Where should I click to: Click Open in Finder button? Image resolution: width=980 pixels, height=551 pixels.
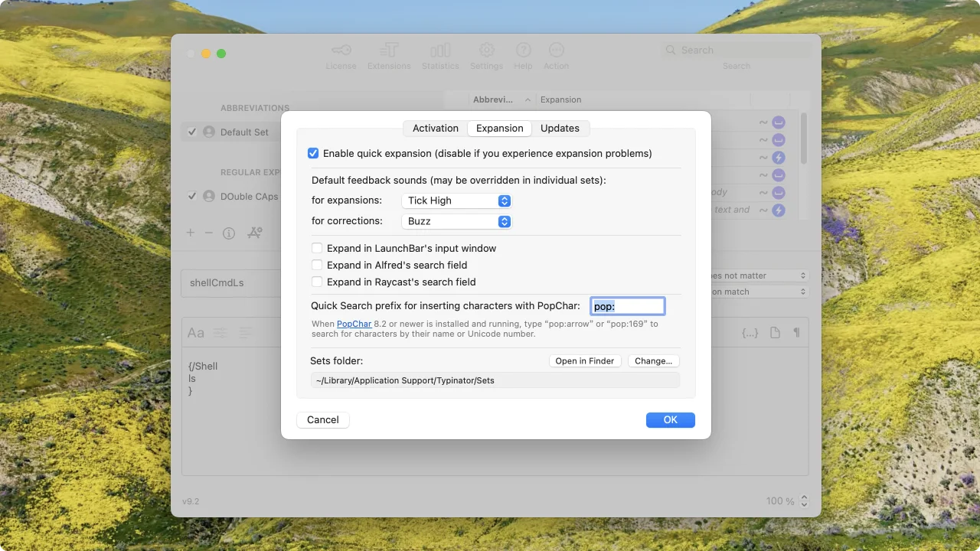(585, 360)
